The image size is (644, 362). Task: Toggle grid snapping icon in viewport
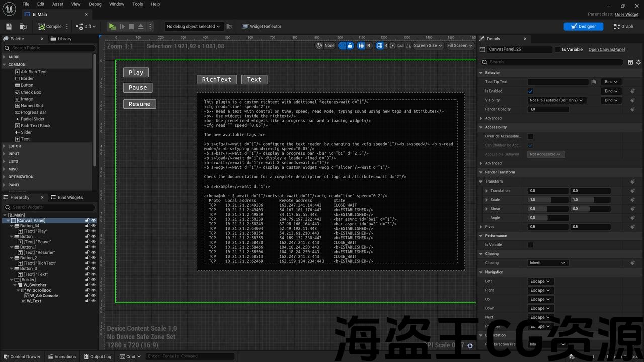[x=380, y=46]
